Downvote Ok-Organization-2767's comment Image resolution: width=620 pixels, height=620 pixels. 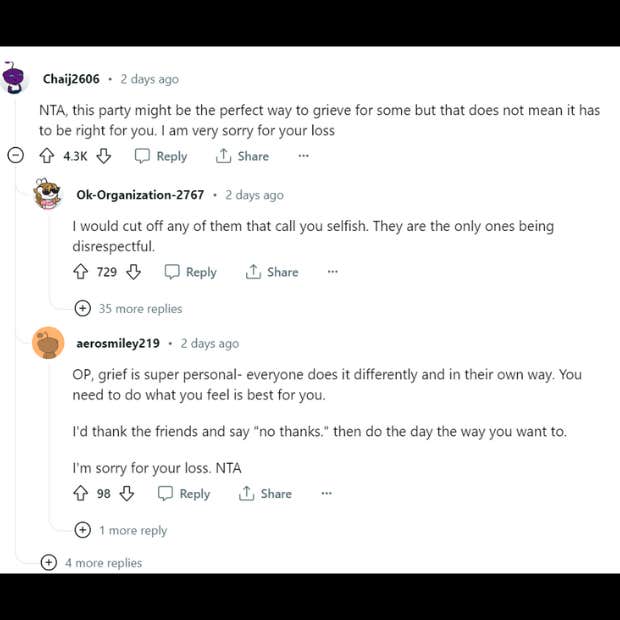(x=133, y=272)
